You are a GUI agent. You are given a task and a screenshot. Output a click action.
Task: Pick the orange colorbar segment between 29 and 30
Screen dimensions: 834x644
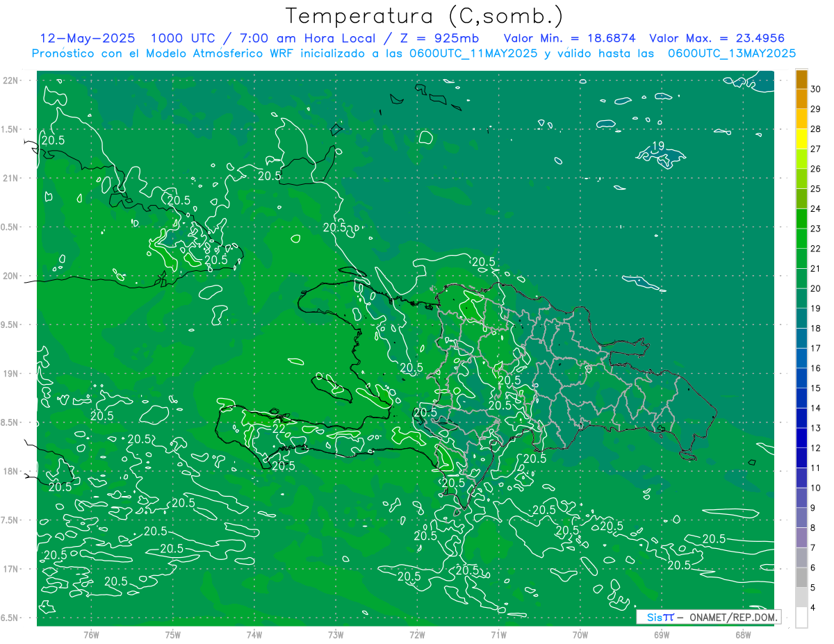(x=801, y=99)
